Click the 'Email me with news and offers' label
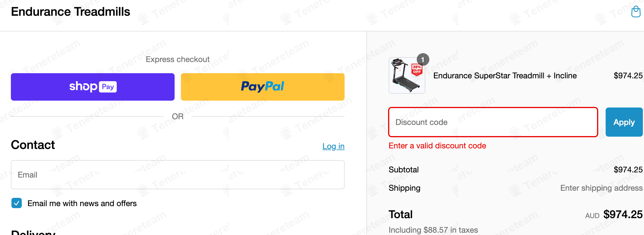The width and height of the screenshot is (644, 235). coord(82,203)
